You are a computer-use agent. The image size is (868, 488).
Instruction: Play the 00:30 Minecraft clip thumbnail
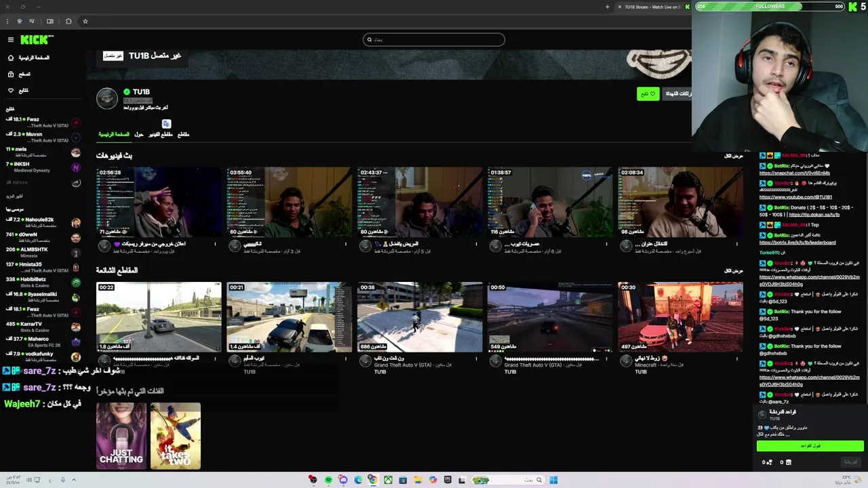point(680,317)
